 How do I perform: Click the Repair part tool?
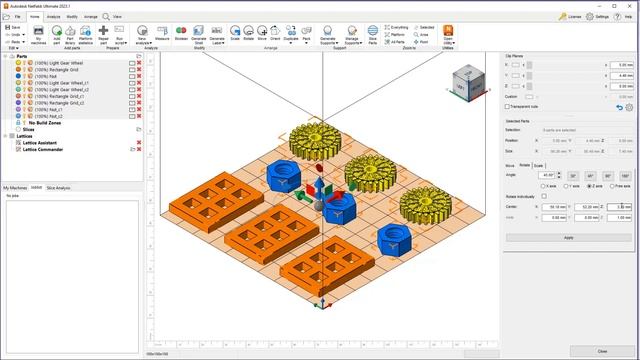[103, 34]
